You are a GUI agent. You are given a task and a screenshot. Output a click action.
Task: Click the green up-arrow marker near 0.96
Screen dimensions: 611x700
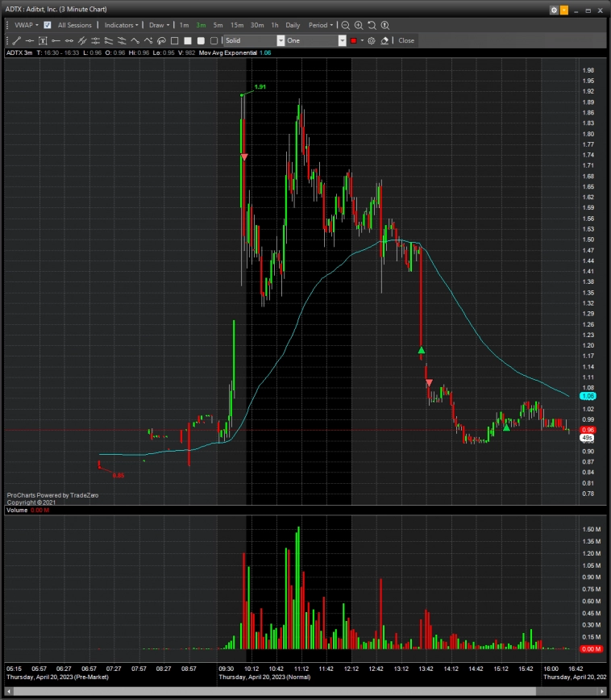pos(506,427)
